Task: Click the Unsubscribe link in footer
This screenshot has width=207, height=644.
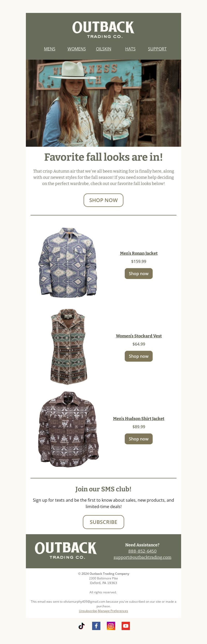Action: pyautogui.click(x=88, y=611)
